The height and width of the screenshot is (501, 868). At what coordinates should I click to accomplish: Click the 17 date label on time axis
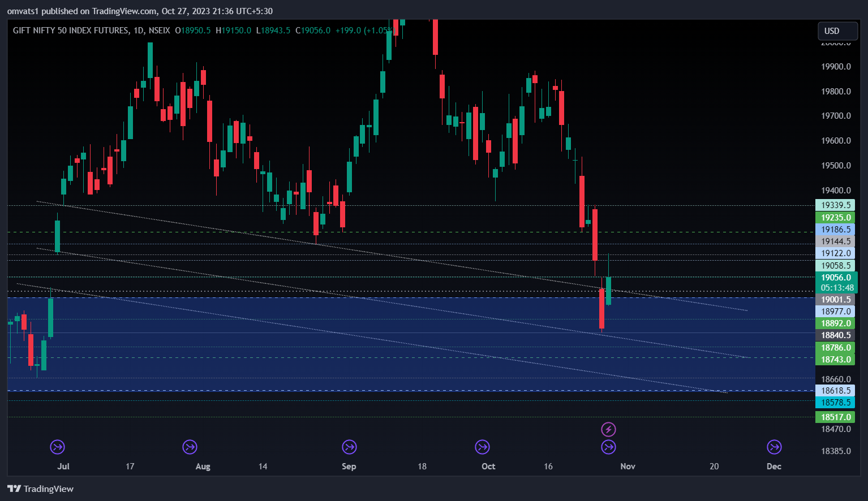pyautogui.click(x=130, y=467)
